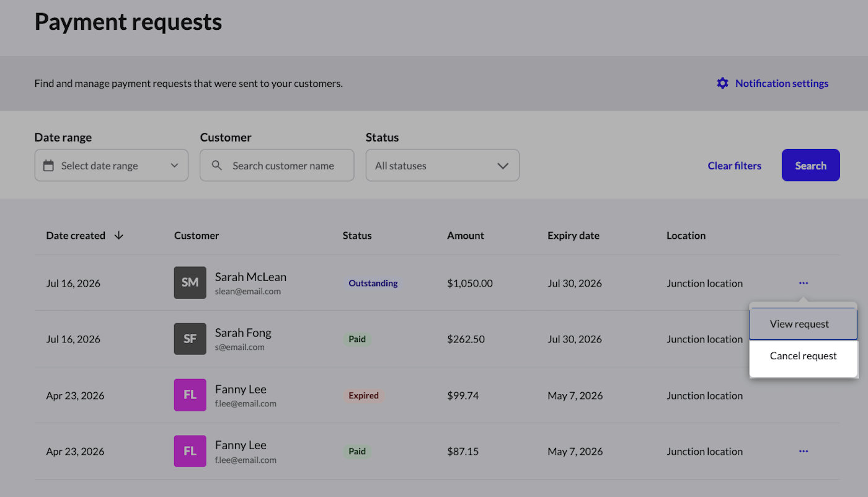
Task: Click the amount $262.50
Action: (466, 339)
